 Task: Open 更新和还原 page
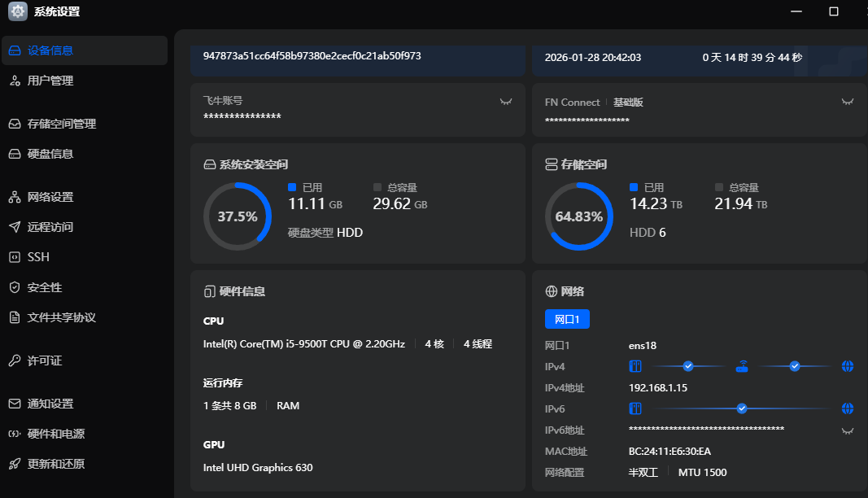(56, 464)
